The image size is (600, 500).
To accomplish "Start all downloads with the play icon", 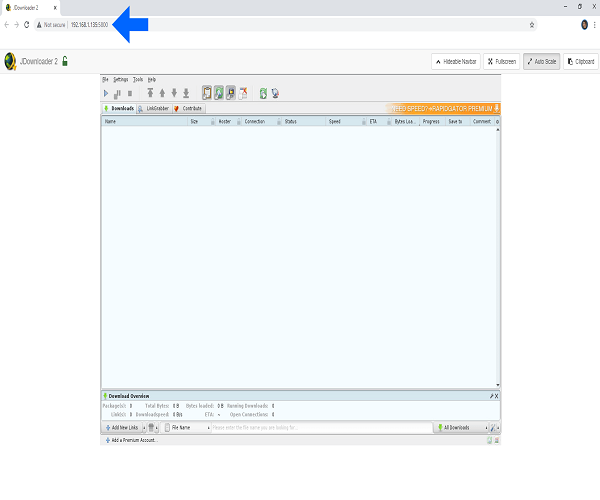I will tap(106, 93).
